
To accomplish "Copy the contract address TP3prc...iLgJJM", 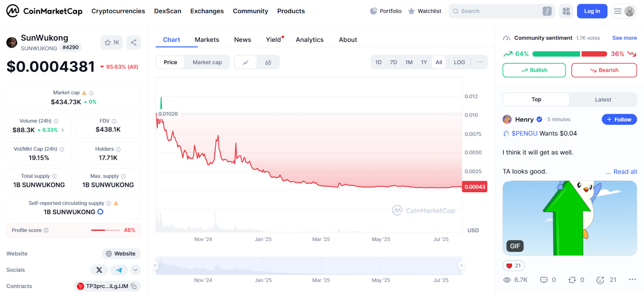I will coord(134,286).
